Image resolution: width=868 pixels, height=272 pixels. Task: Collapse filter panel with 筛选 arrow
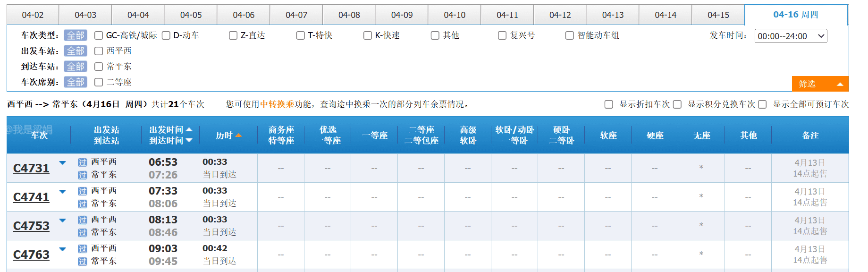coord(840,84)
